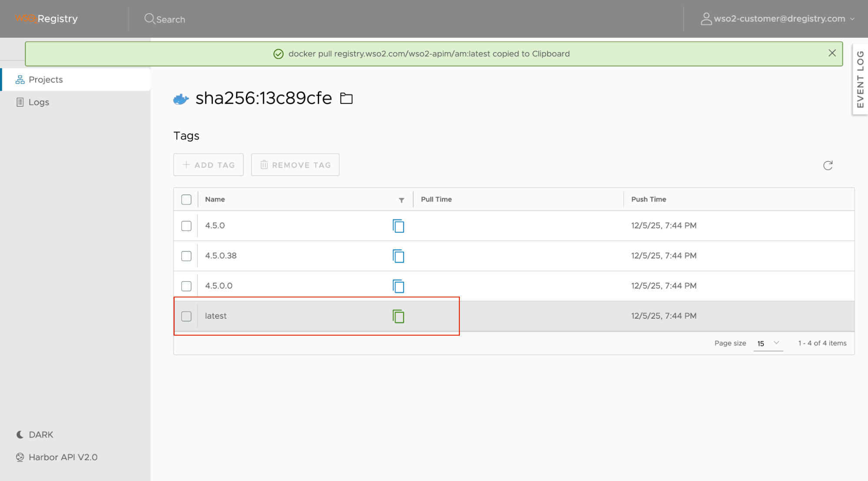
Task: Click the Name column filter icon
Action: tap(401, 200)
